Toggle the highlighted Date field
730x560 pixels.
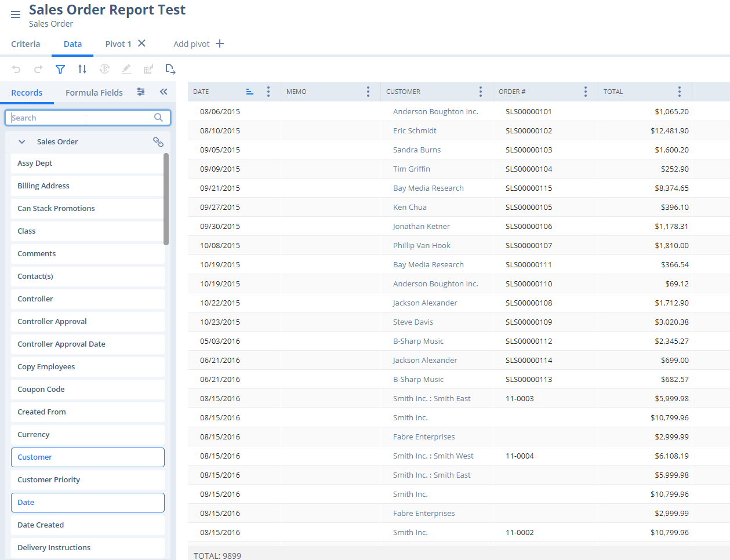[88, 503]
